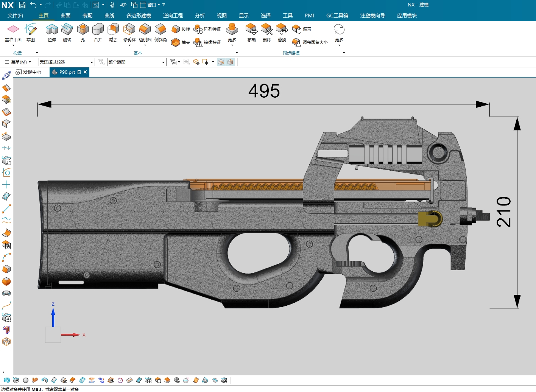Select the 旋转 (Revolve) tool
Image resolution: width=536 pixels, height=392 pixels.
[x=67, y=33]
